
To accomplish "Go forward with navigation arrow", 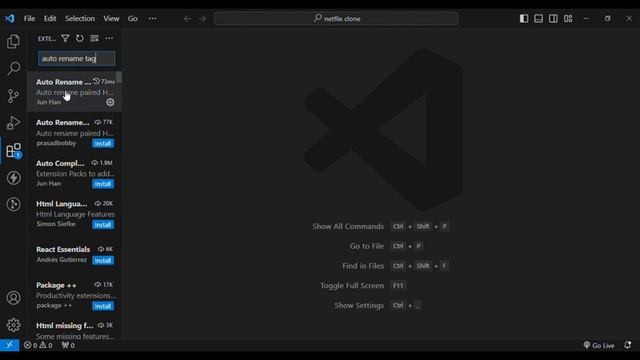I will pos(202,19).
